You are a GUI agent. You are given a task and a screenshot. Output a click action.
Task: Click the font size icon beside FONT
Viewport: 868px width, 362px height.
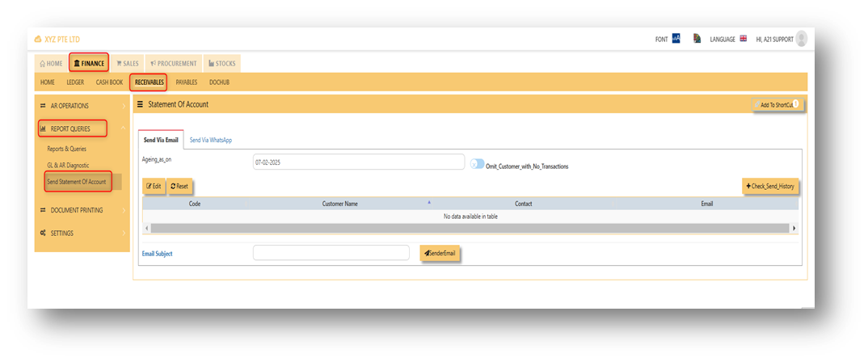676,39
